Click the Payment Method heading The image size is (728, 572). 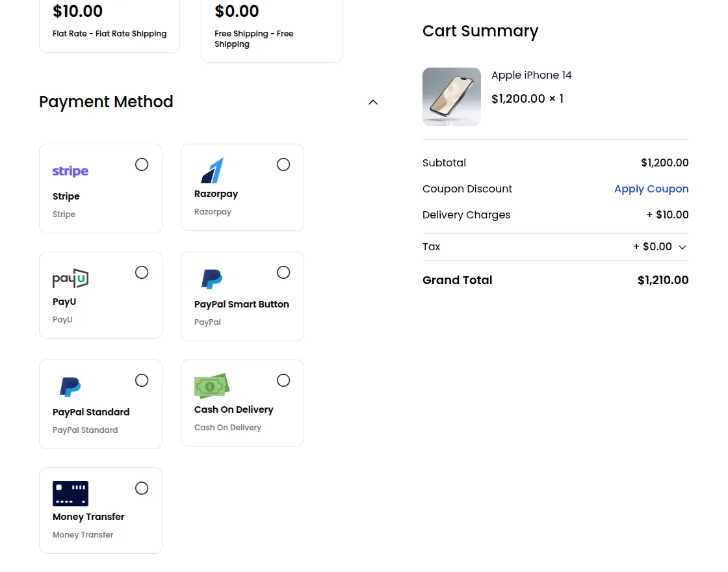pyautogui.click(x=106, y=101)
